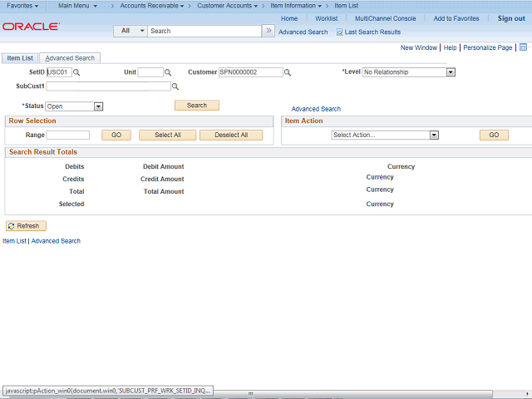Click the bottom Item List link

point(14,241)
